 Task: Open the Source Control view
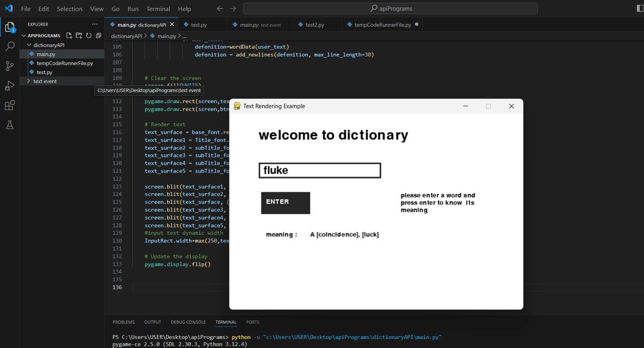click(x=10, y=66)
